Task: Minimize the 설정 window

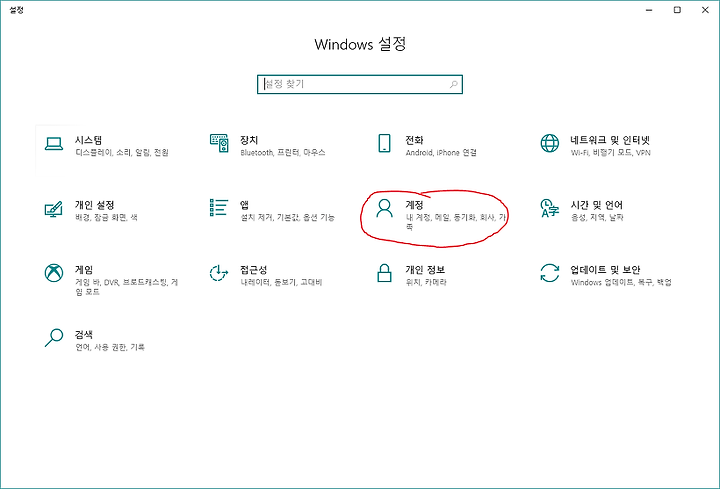Action: click(x=649, y=10)
